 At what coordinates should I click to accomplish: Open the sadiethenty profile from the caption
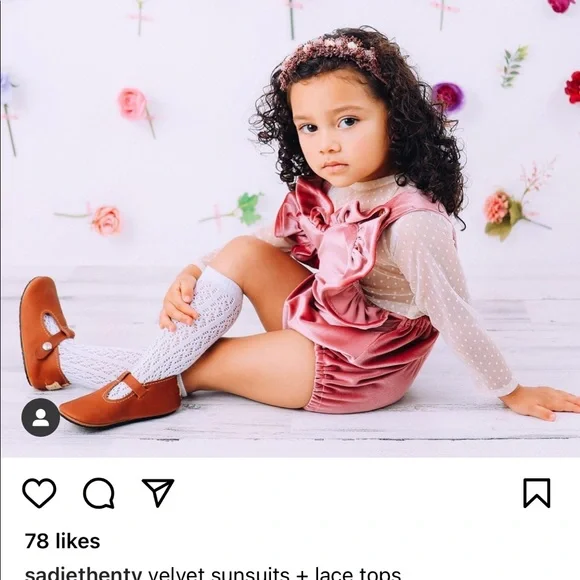point(83,573)
